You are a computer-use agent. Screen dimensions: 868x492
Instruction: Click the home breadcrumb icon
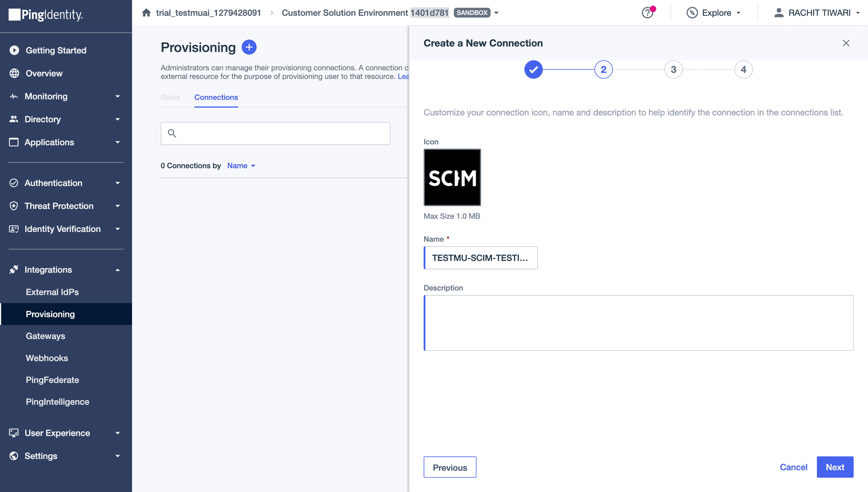coord(146,12)
